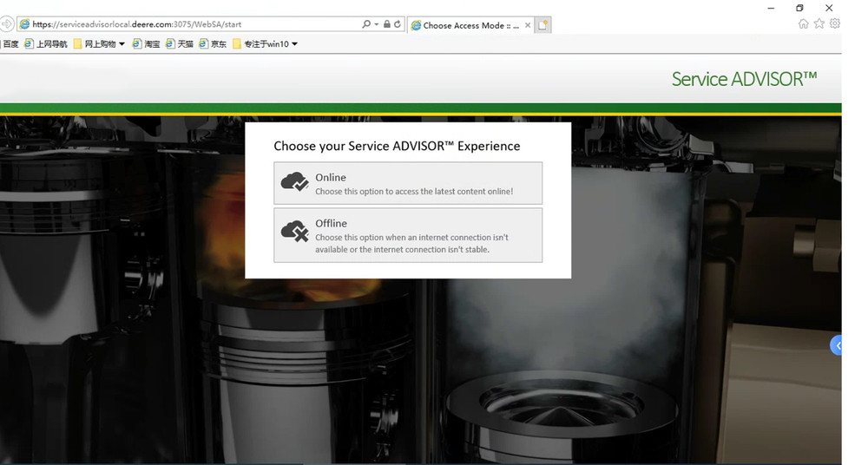Choose the Online experience option

click(408, 183)
